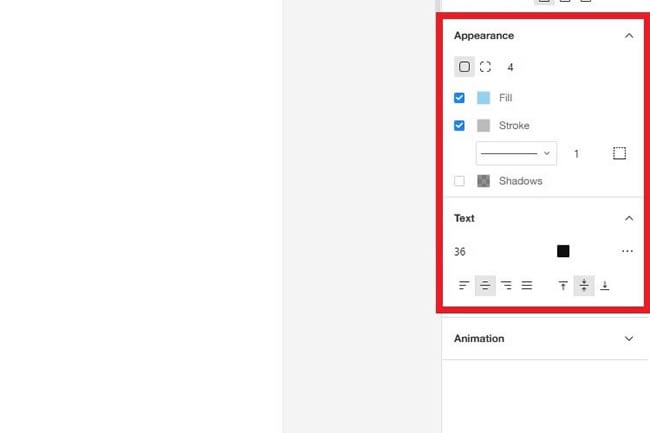Open the stroke line style dropdown
Image resolution: width=650 pixels, height=433 pixels.
coord(516,153)
